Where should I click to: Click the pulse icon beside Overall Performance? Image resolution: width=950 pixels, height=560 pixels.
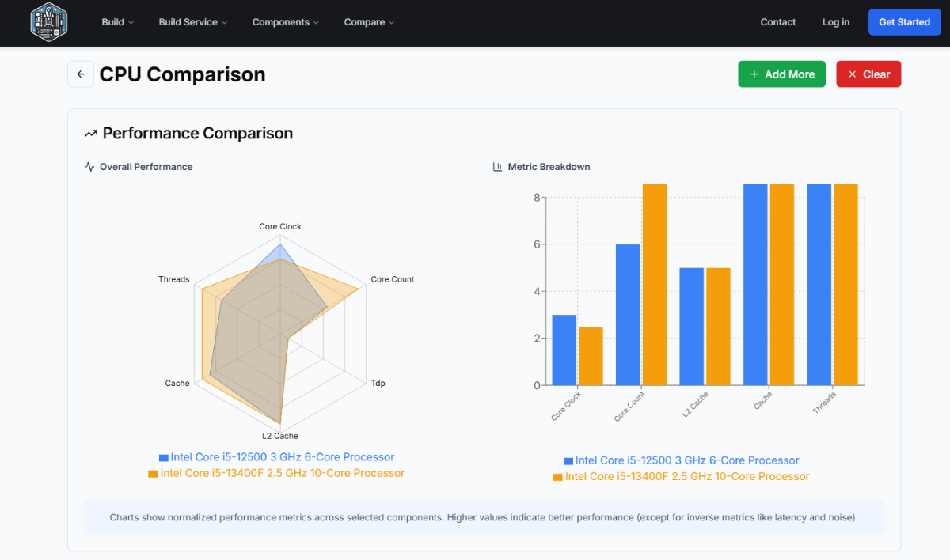(89, 167)
